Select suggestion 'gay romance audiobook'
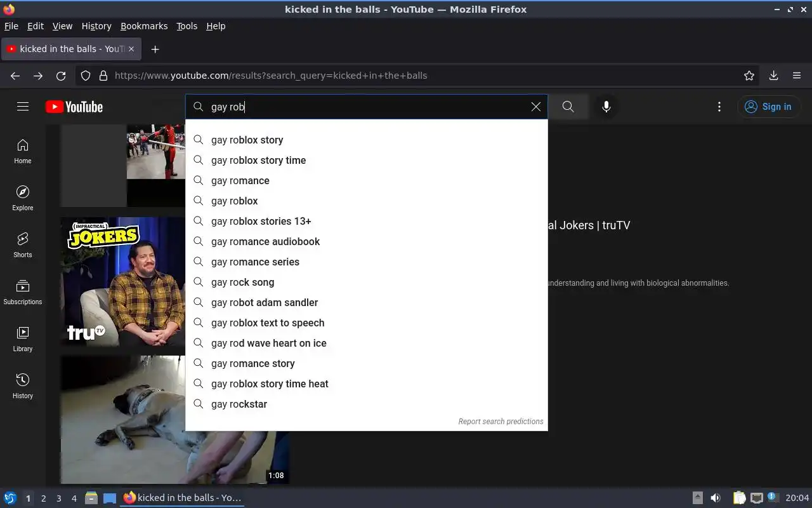Screen dimensions: 812x508 [x=367, y=241]
